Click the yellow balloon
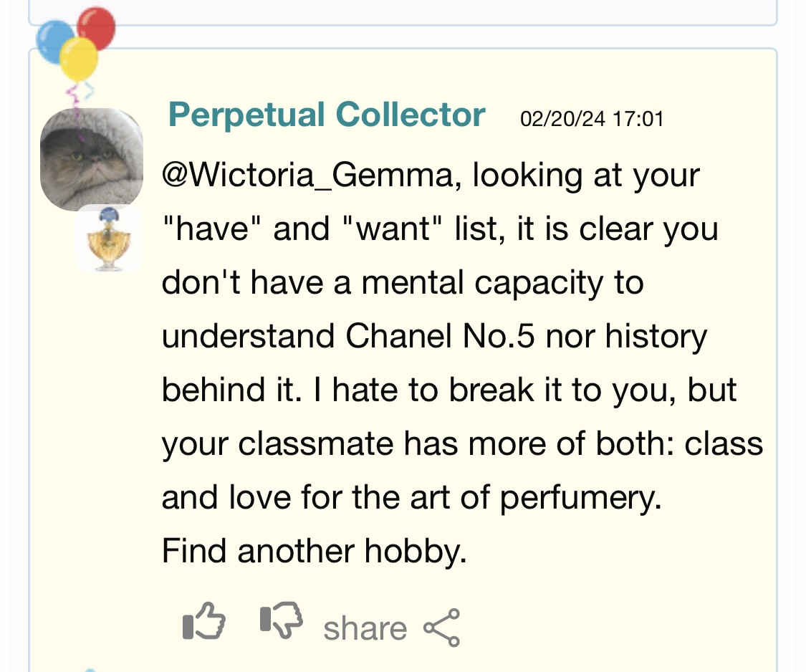 click(79, 59)
